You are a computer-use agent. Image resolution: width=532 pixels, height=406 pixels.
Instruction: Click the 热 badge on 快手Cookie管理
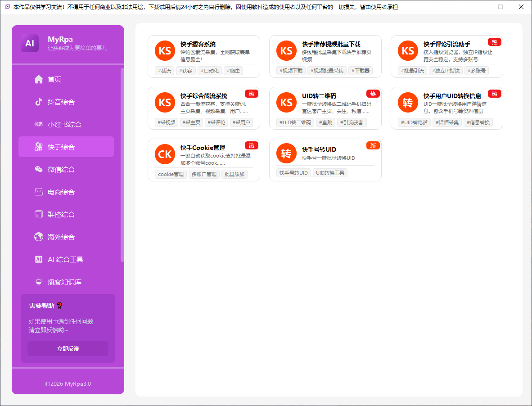(x=252, y=145)
